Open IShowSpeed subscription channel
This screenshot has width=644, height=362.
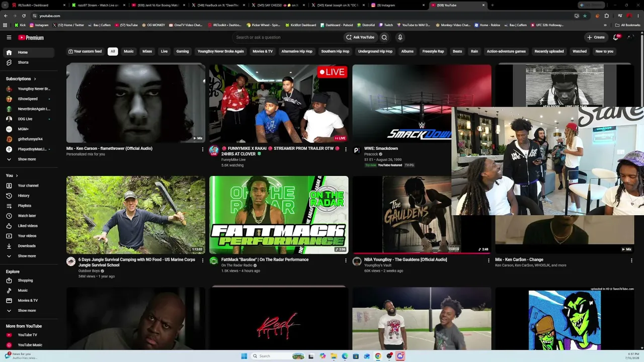point(30,99)
